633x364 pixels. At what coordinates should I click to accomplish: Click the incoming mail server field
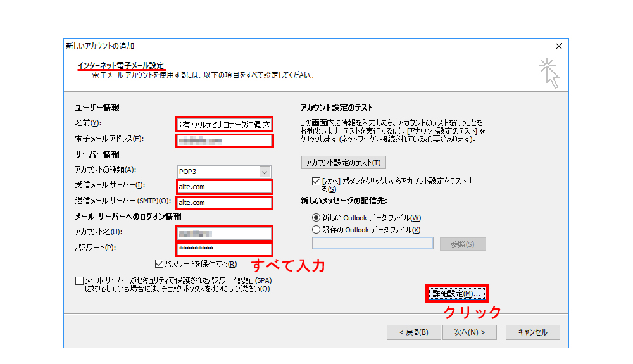[225, 187]
